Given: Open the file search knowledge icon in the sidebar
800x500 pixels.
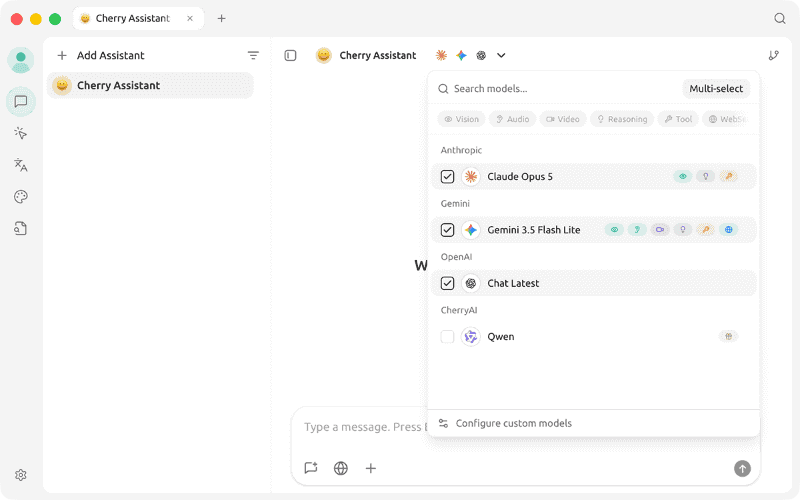Looking at the screenshot, I should [x=20, y=229].
